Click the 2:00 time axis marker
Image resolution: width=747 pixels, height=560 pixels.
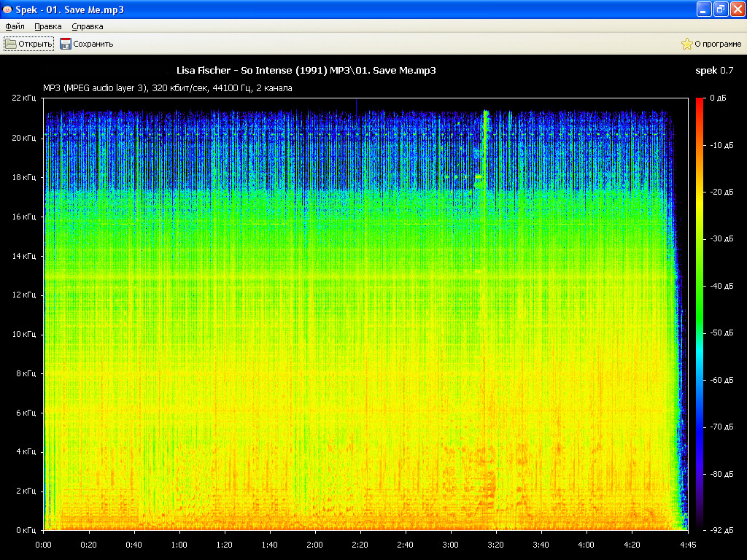pyautogui.click(x=314, y=544)
